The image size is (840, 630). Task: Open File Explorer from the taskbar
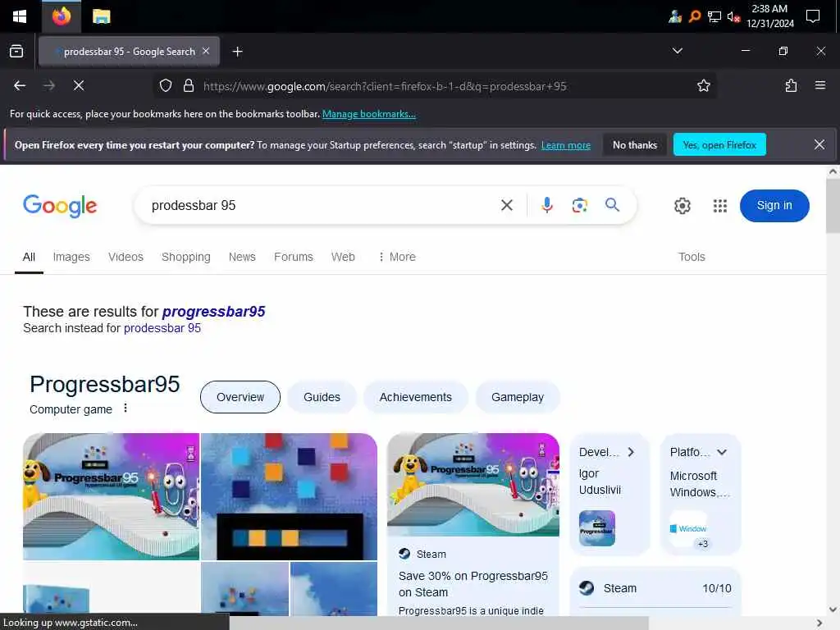click(x=101, y=16)
